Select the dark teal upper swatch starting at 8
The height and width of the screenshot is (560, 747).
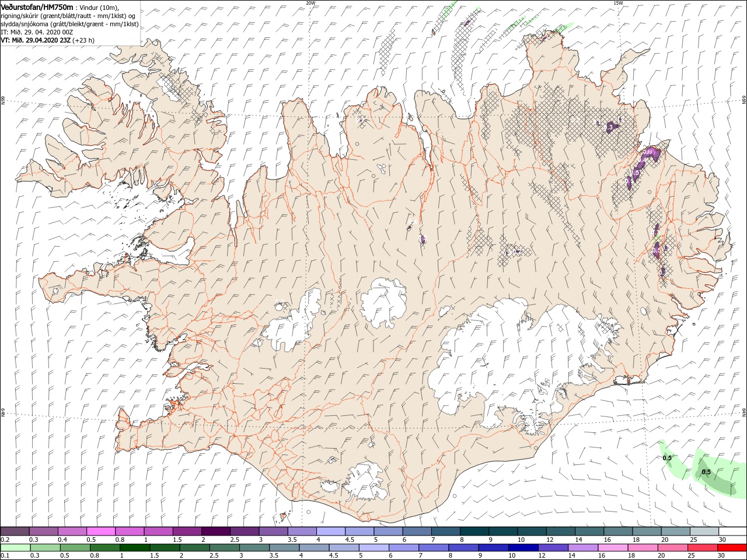[474, 531]
